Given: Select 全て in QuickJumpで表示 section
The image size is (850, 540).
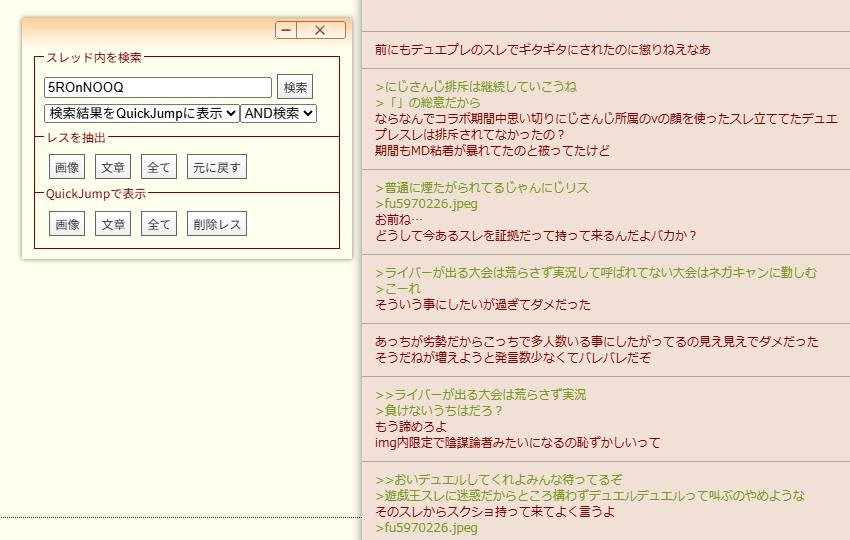Looking at the screenshot, I should tap(159, 224).
